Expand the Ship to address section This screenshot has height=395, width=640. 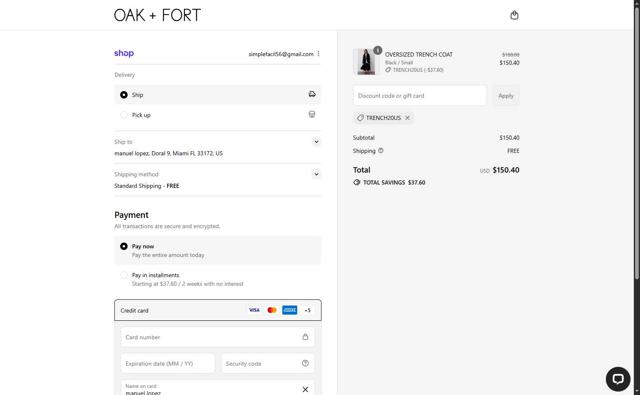(x=316, y=142)
